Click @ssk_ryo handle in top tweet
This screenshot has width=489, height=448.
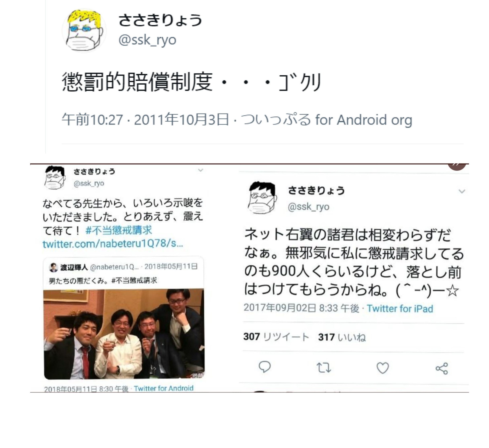pos(147,40)
